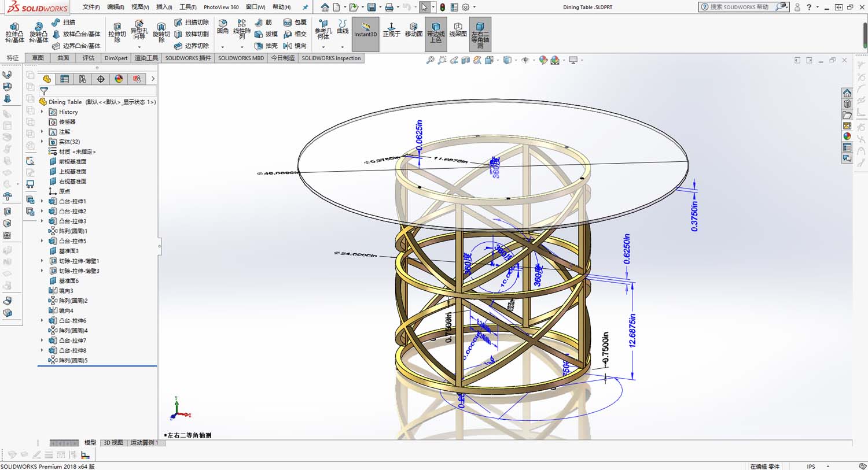This screenshot has height=470, width=868.
Task: Click the 包覆 wrap tool
Action: [x=295, y=22]
